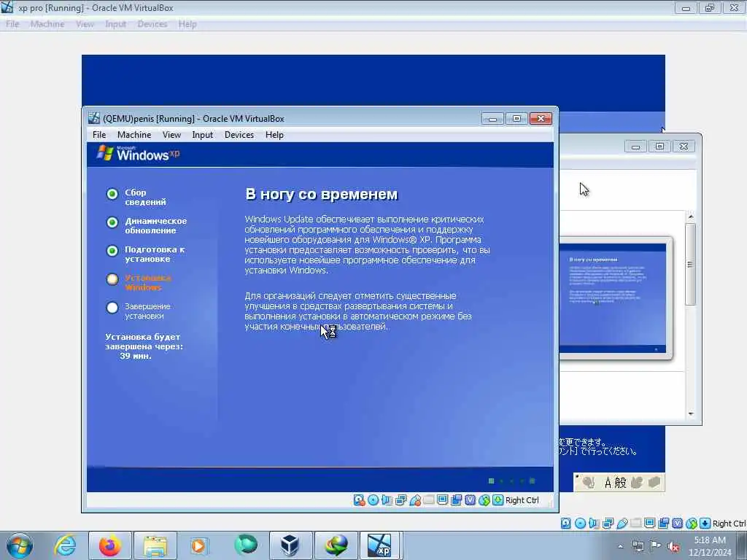The height and width of the screenshot is (560, 747).
Task: Click CPU virtualization indicator in QEMU window status bar
Action: (x=471, y=500)
